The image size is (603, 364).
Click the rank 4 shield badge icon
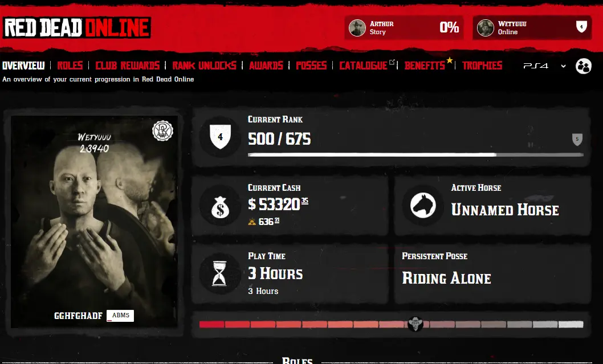(x=220, y=137)
